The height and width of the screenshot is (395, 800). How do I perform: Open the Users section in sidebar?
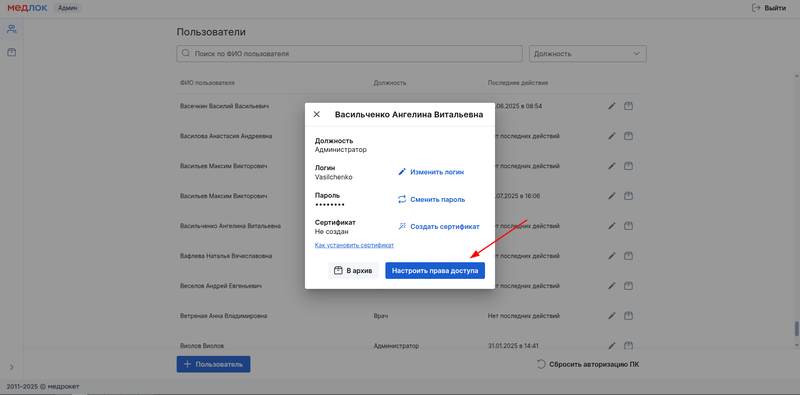click(x=11, y=29)
